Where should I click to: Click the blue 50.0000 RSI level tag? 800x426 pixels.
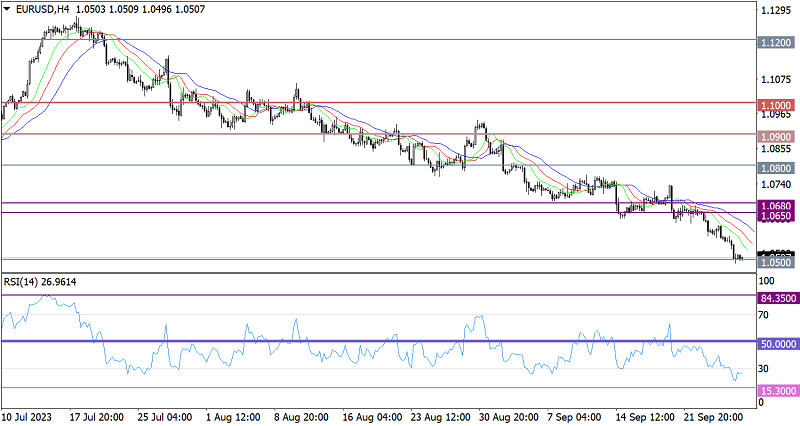click(x=776, y=343)
